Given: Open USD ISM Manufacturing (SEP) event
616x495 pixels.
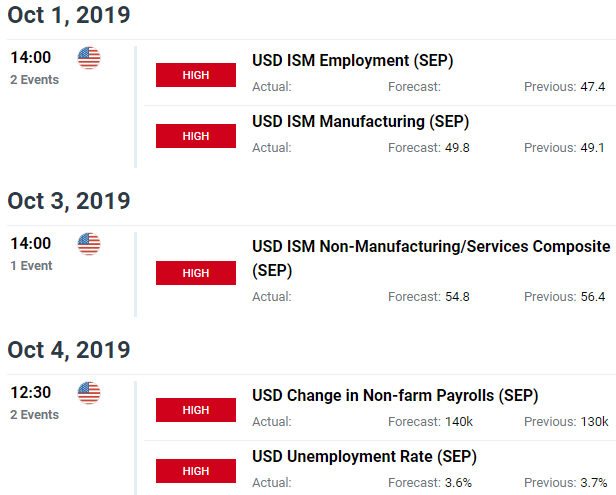Looking at the screenshot, I should point(361,122).
